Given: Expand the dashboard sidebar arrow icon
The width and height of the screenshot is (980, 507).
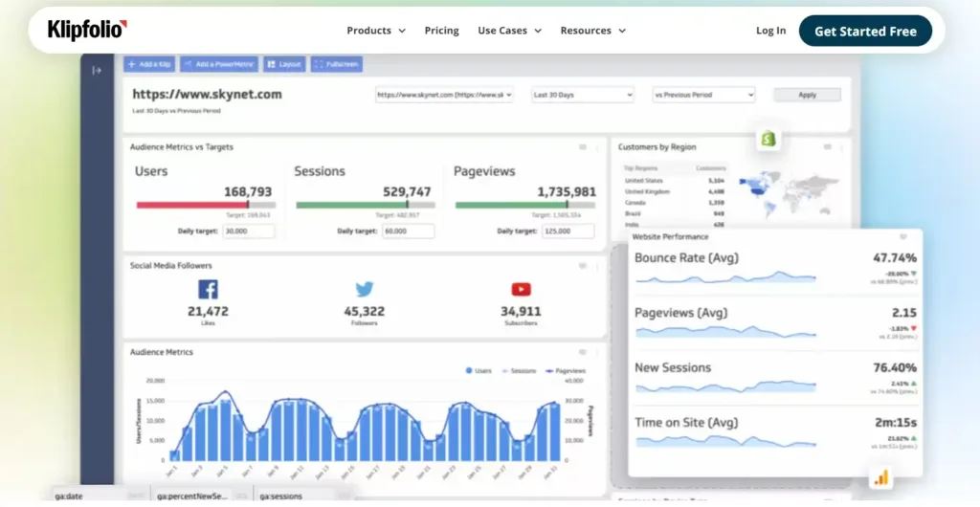Looking at the screenshot, I should tap(97, 71).
